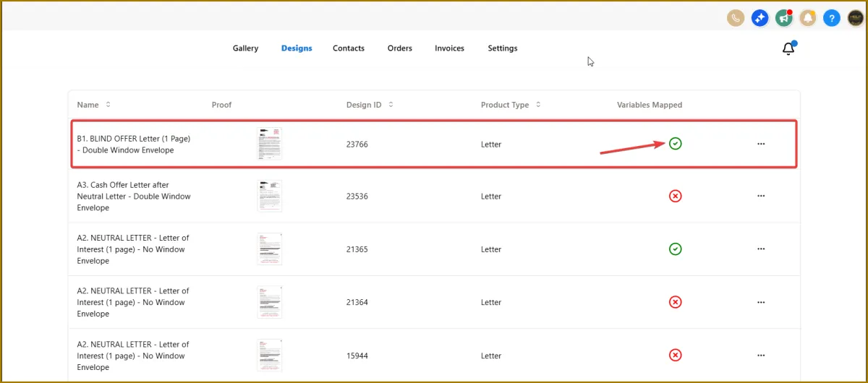Image resolution: width=868 pixels, height=383 pixels.
Task: Click A2. NEUTRAL LETTER name in row 15944
Action: coord(133,356)
